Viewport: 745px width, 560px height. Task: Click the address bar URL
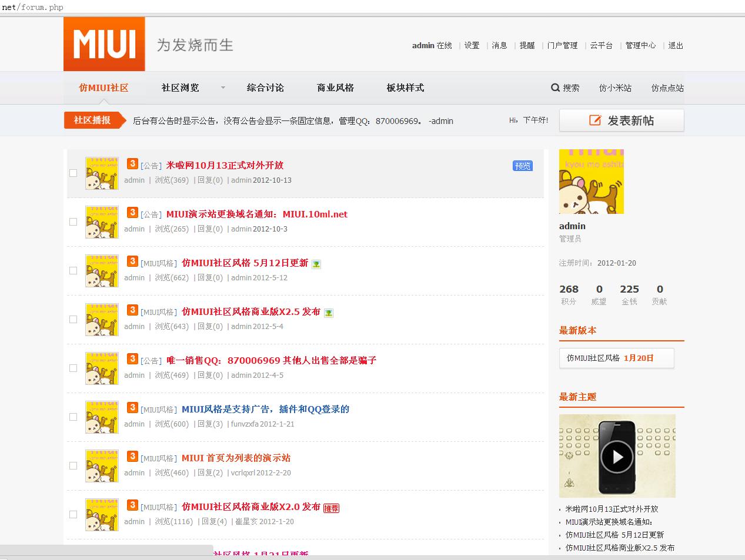pyautogui.click(x=32, y=7)
